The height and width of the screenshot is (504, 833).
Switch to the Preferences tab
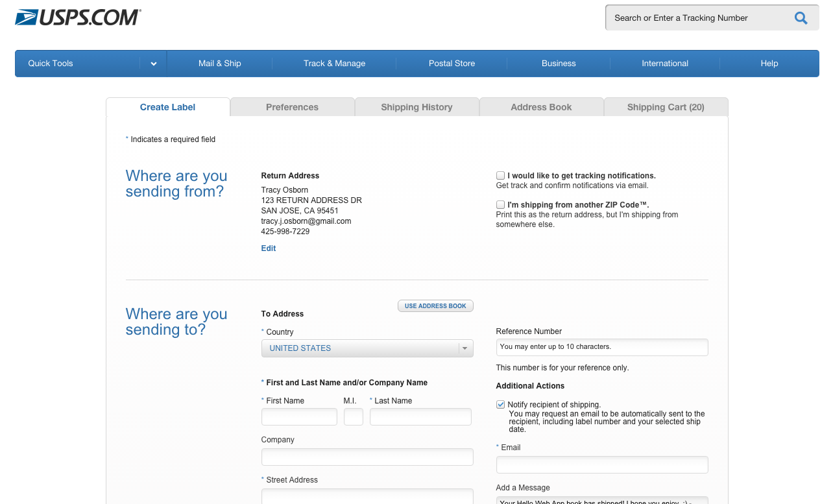[x=292, y=107]
